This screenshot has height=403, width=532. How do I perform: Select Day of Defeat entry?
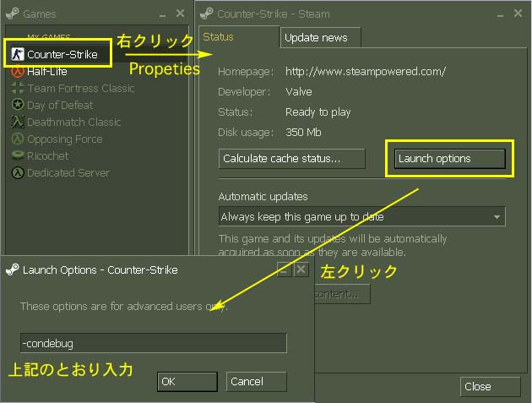coord(60,106)
